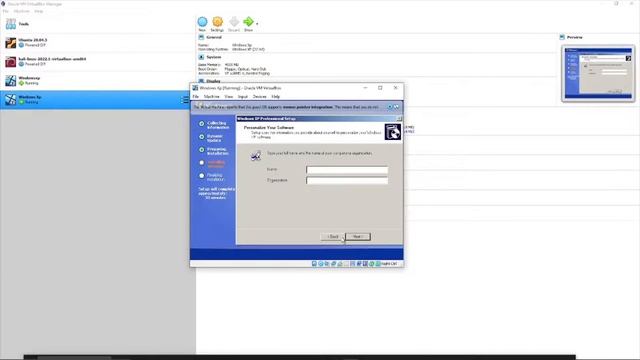Click the green Show arrow icon
640x360 pixels.
(248, 22)
